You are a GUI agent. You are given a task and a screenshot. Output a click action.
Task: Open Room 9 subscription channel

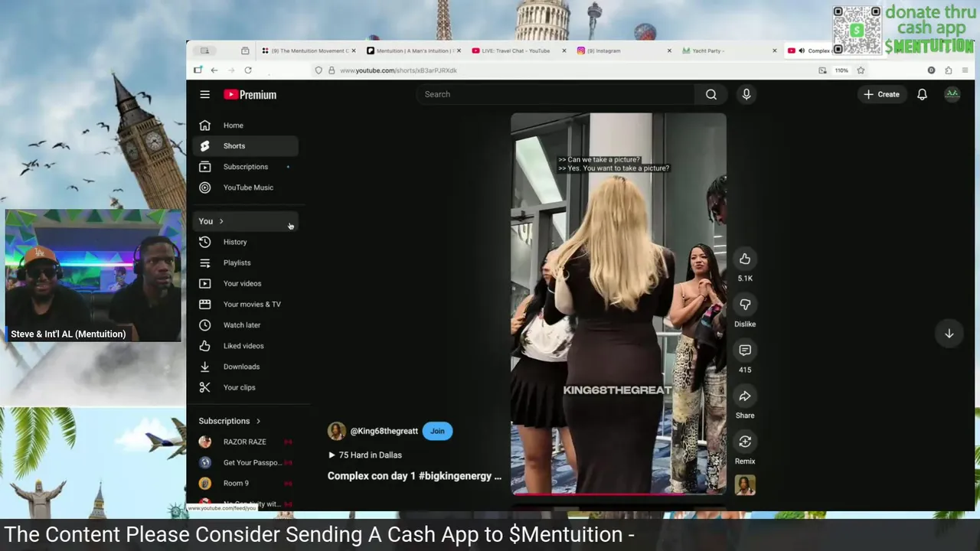246,483
